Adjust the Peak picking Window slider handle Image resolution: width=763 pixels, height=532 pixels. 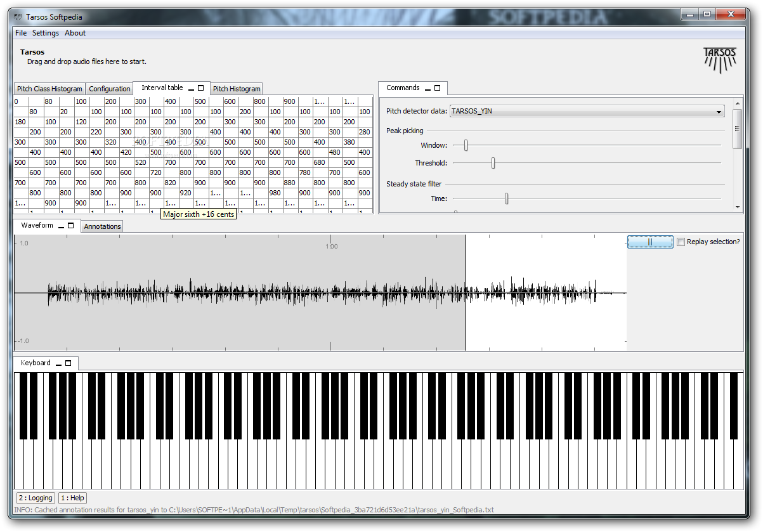pos(466,145)
